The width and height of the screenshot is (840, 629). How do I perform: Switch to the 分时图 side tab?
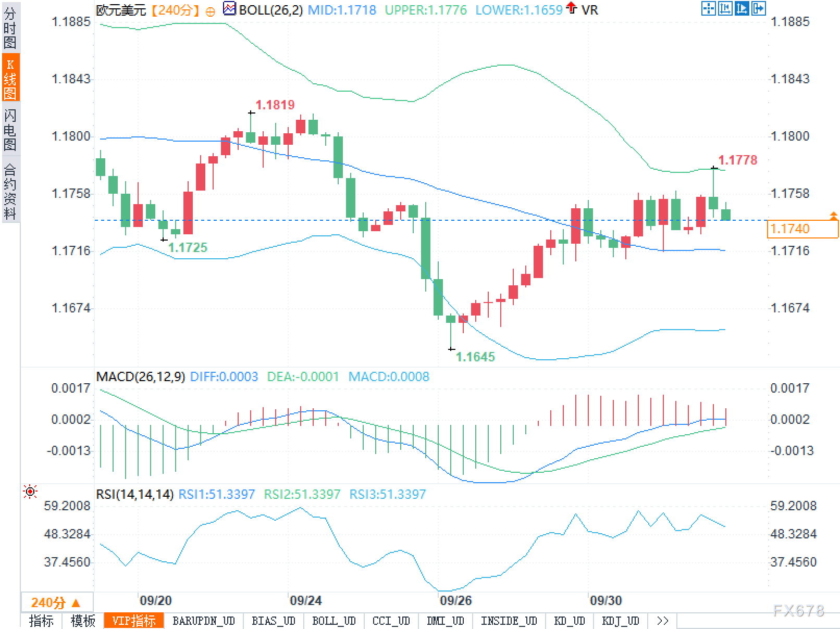(x=10, y=27)
